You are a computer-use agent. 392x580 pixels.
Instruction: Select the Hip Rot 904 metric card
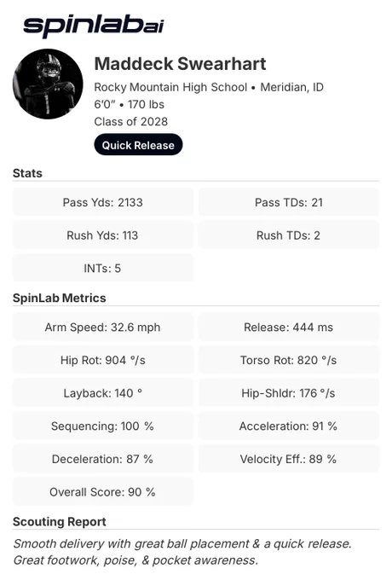pyautogui.click(x=103, y=360)
